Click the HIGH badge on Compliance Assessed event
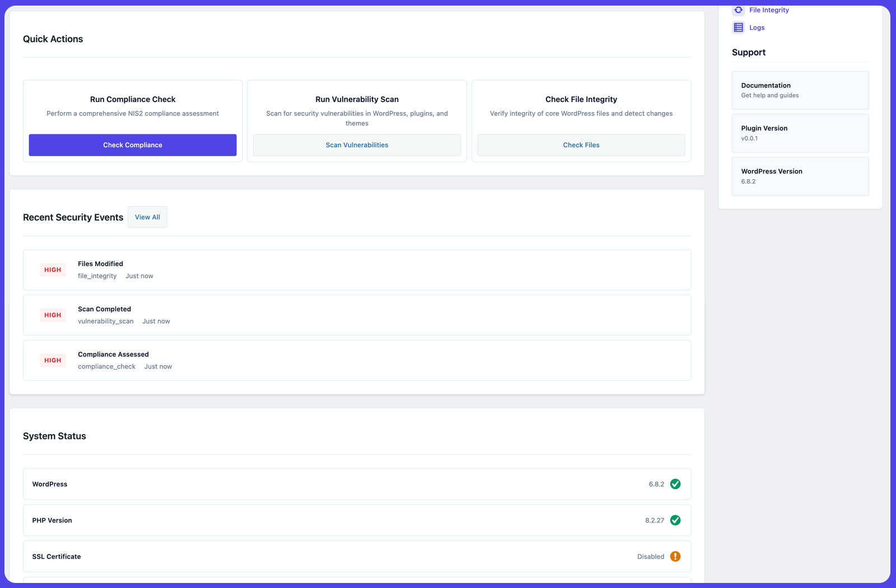This screenshot has width=896, height=588. pos(53,360)
